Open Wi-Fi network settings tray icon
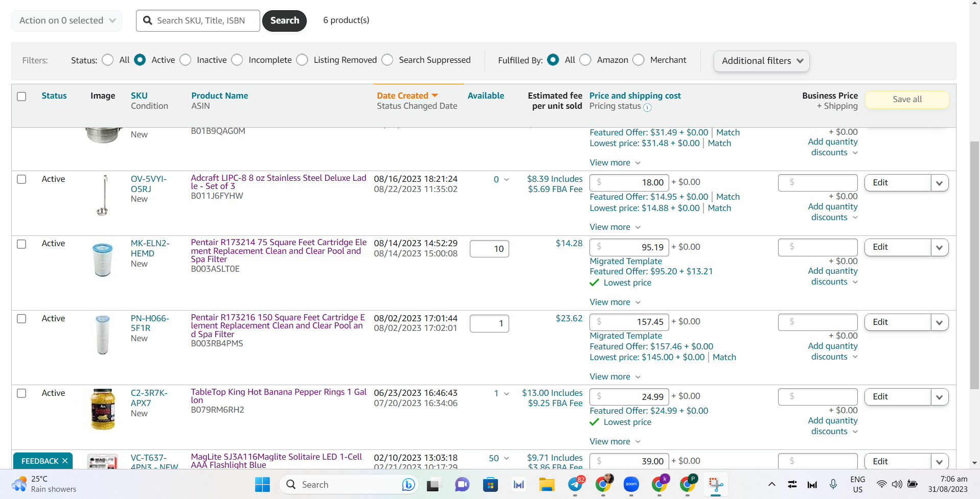980x499 pixels. click(x=881, y=484)
